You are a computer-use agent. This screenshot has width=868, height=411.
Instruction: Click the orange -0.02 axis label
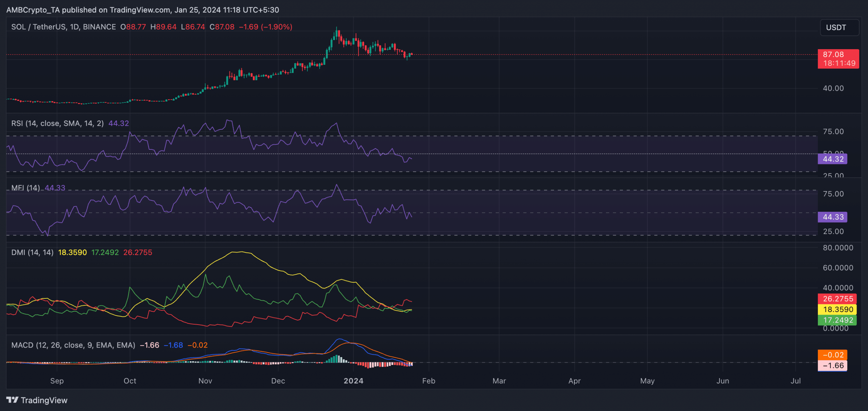coord(832,355)
